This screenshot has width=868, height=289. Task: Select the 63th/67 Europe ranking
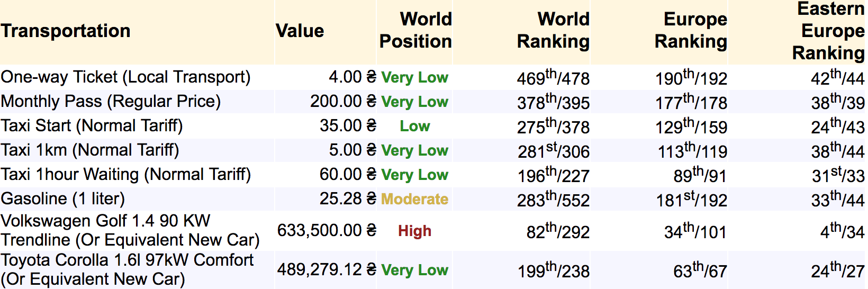click(700, 270)
